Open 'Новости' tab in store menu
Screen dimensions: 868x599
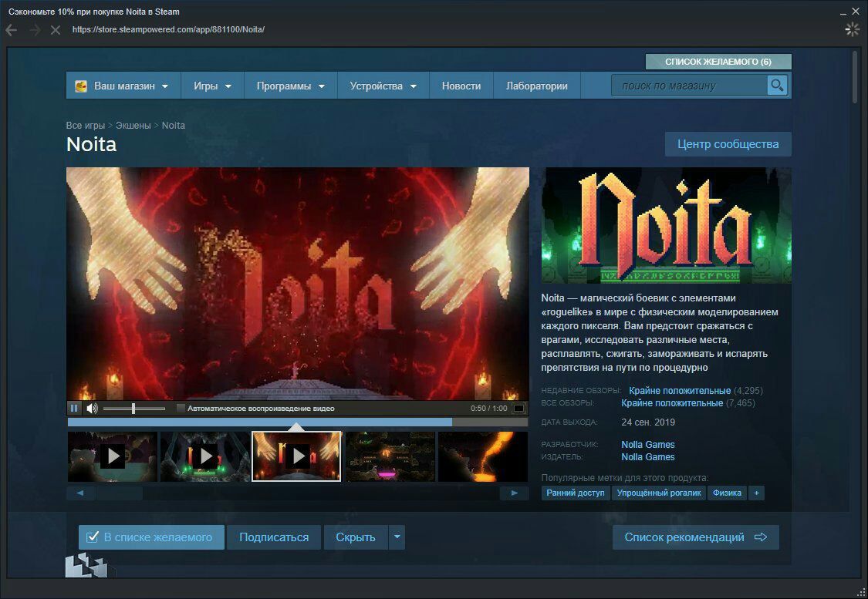pos(461,86)
